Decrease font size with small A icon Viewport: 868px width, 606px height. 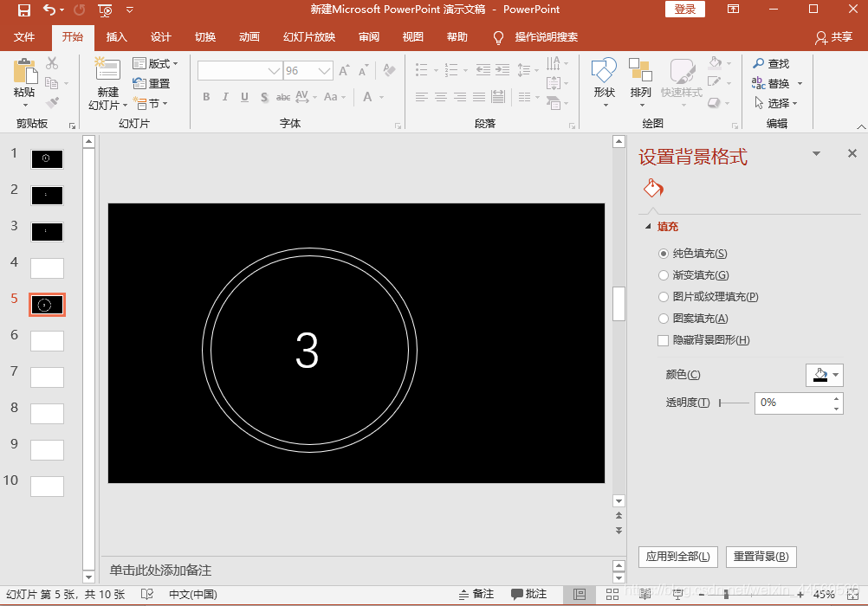coord(363,71)
